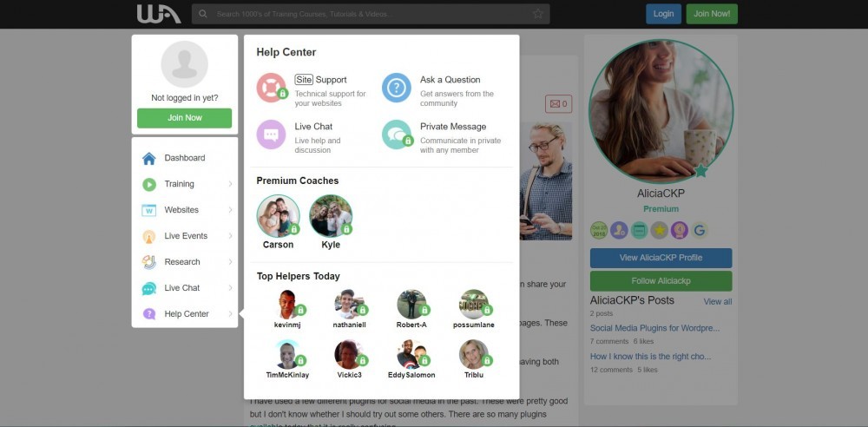868x427 pixels.
Task: Click AliciaCKP's large profile photo
Action: [x=661, y=111]
